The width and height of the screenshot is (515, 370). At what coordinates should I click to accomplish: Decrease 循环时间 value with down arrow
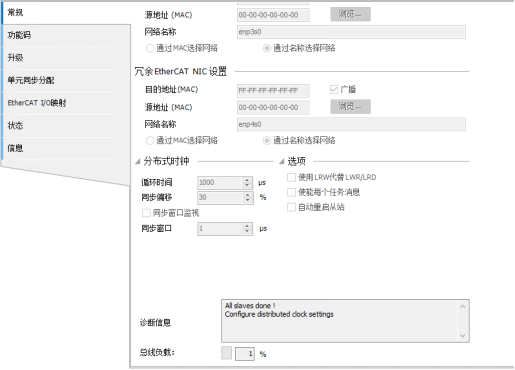(247, 185)
